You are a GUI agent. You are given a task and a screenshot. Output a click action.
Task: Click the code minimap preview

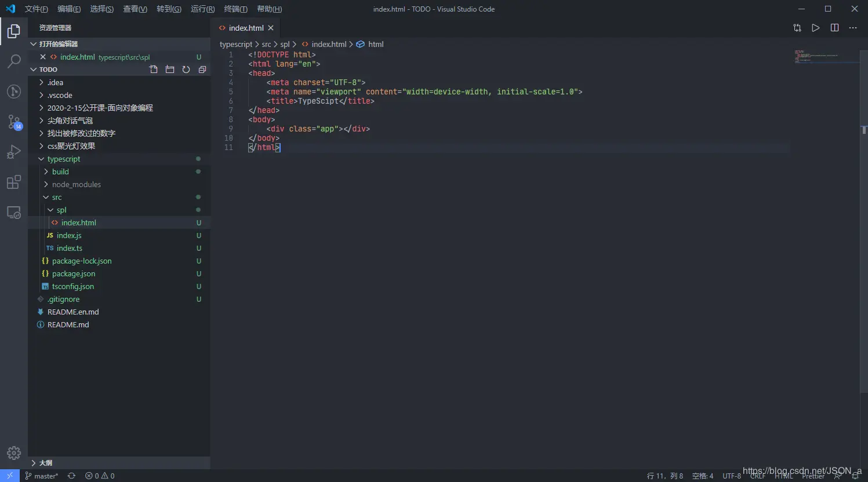826,56
